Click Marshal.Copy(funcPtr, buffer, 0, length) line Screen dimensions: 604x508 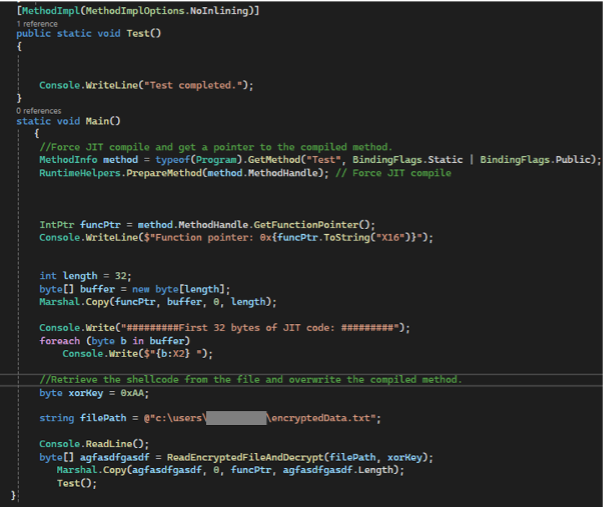click(x=158, y=302)
